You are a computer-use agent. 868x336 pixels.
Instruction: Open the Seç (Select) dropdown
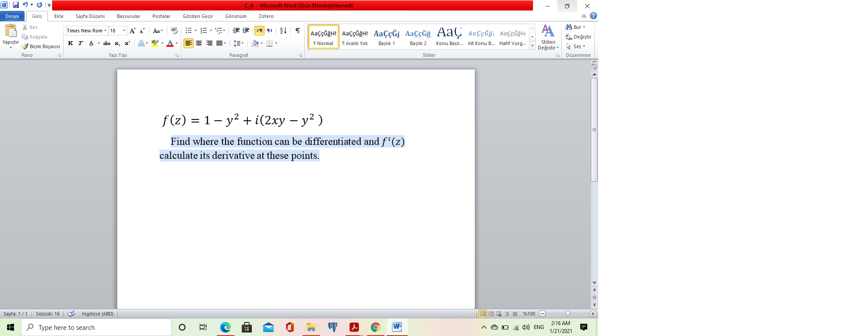coord(576,46)
